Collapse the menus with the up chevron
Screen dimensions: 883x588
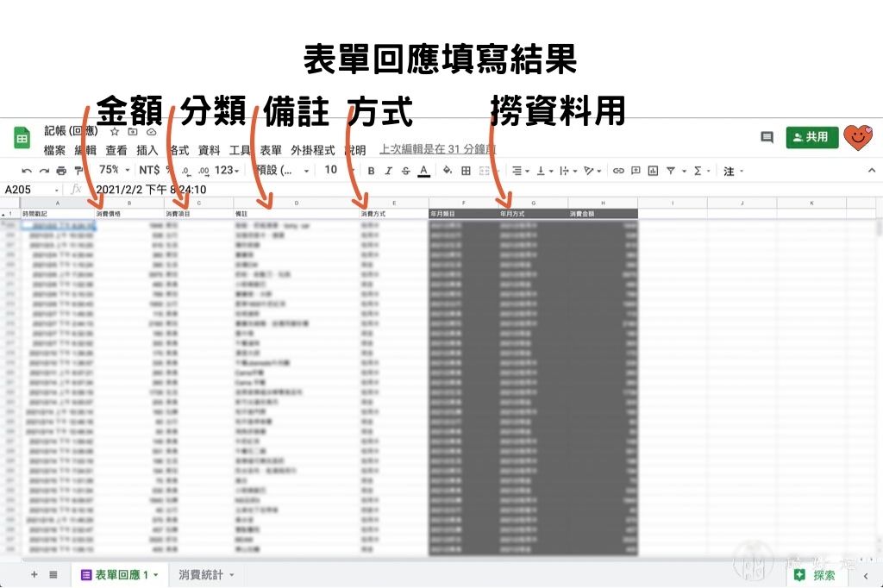point(872,170)
